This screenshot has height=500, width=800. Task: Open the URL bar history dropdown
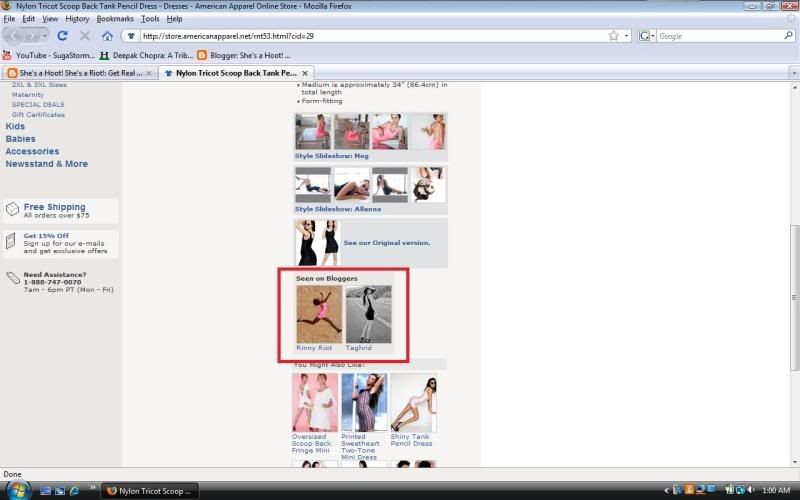(627, 36)
